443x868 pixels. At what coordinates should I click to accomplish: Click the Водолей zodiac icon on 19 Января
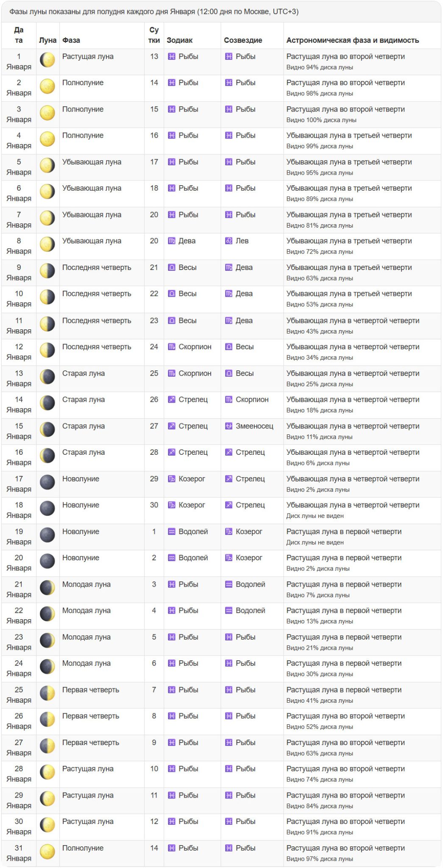(x=172, y=532)
